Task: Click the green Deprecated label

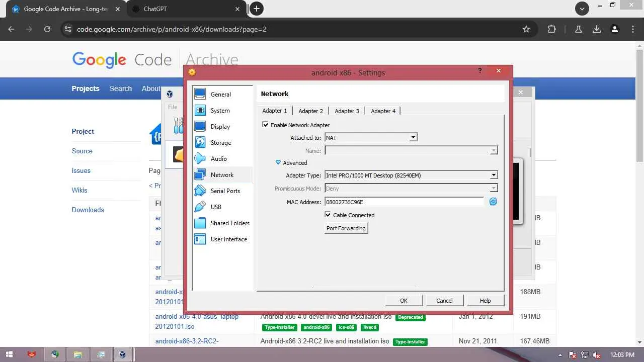Action: (x=410, y=317)
